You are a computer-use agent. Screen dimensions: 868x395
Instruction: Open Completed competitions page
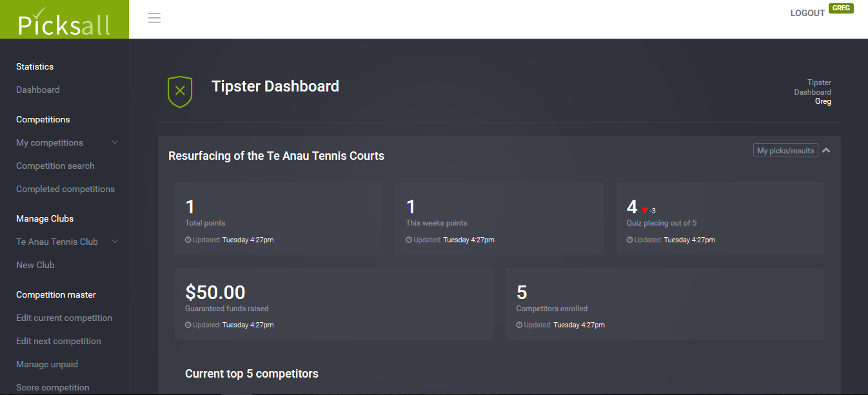click(65, 189)
